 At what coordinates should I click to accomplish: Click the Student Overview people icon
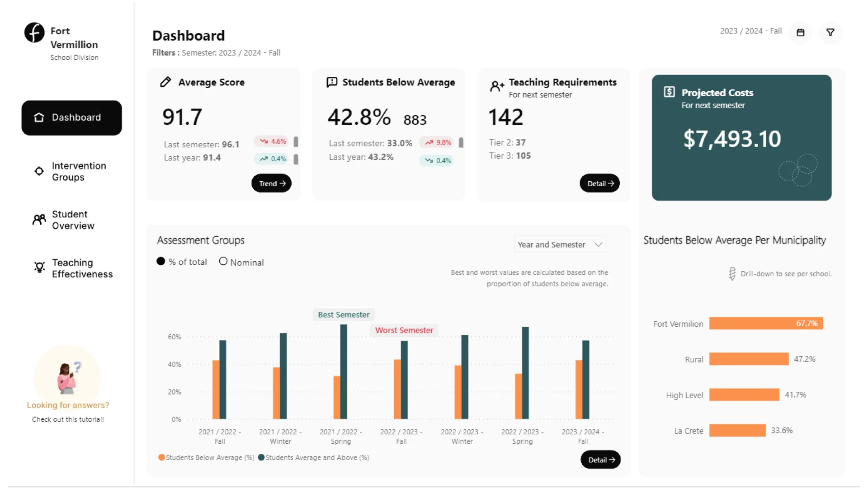coord(39,220)
